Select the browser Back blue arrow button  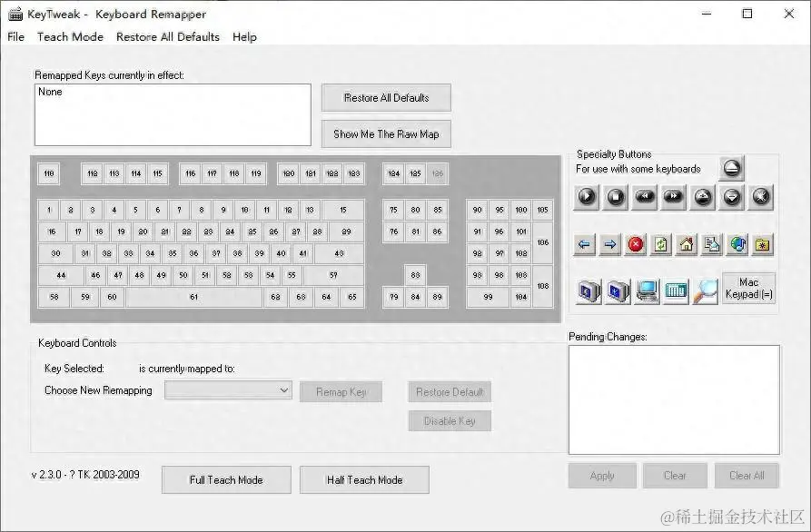(585, 244)
